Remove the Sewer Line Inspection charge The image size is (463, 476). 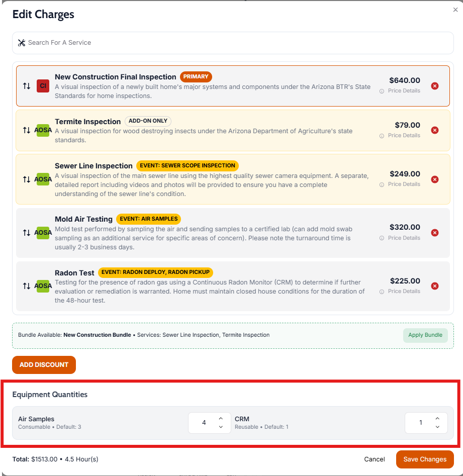[435, 179]
